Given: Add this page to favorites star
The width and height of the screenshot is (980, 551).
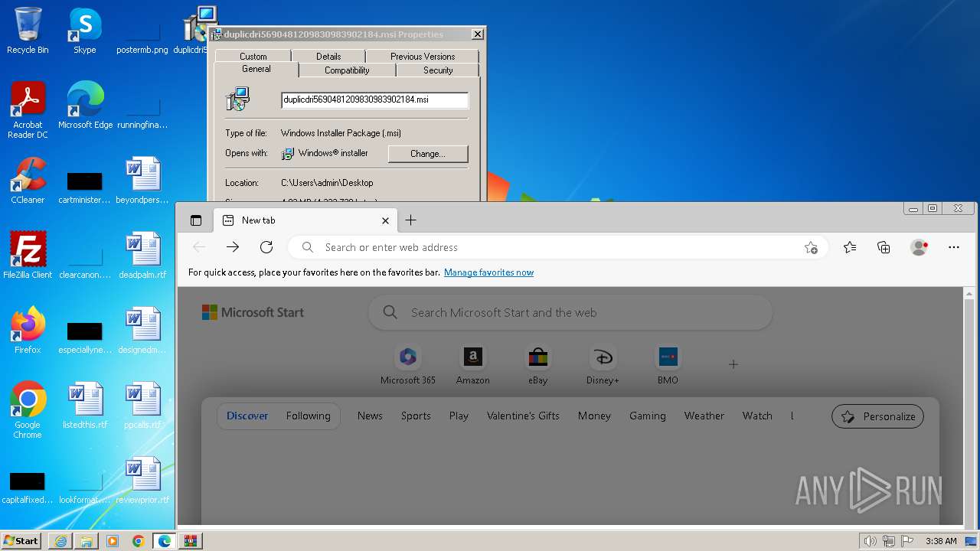Looking at the screenshot, I should (811, 247).
